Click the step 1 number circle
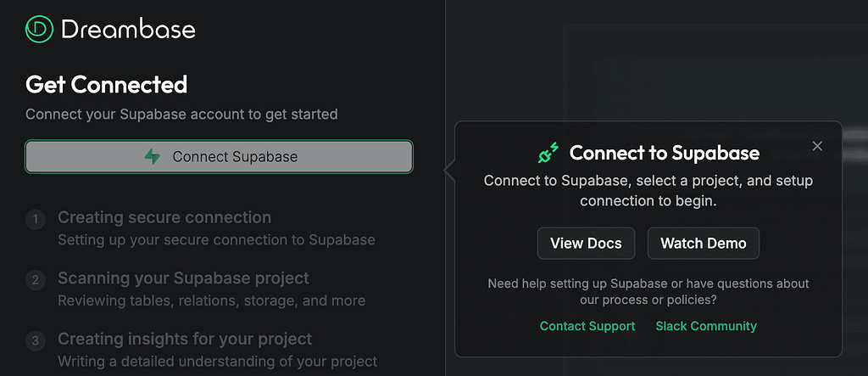The height and width of the screenshot is (376, 868). click(36, 220)
